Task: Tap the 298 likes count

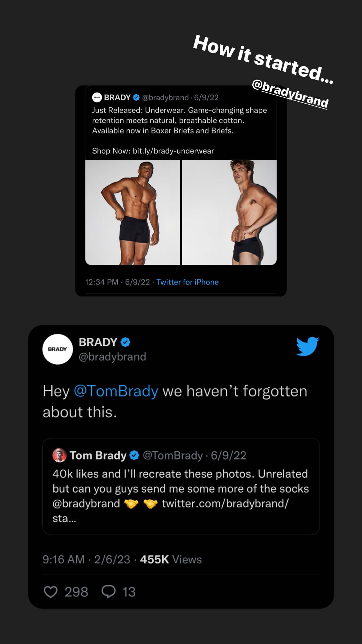Action: point(76,592)
